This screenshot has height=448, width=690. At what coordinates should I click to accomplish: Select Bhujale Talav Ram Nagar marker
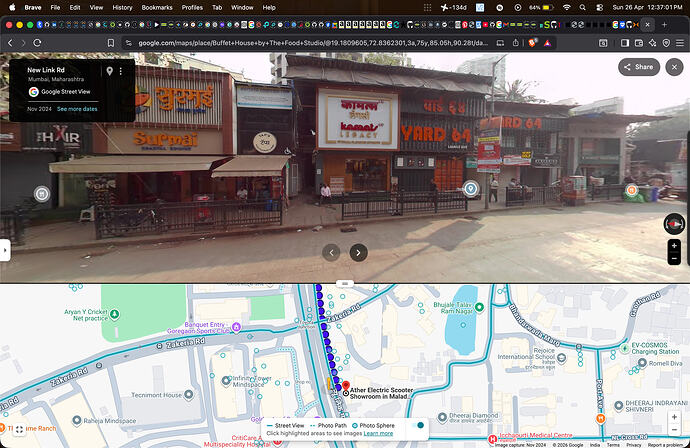479,307
